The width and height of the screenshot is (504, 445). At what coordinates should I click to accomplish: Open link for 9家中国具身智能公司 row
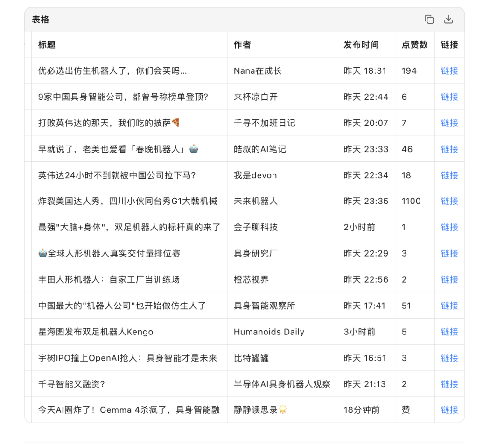pyautogui.click(x=449, y=97)
